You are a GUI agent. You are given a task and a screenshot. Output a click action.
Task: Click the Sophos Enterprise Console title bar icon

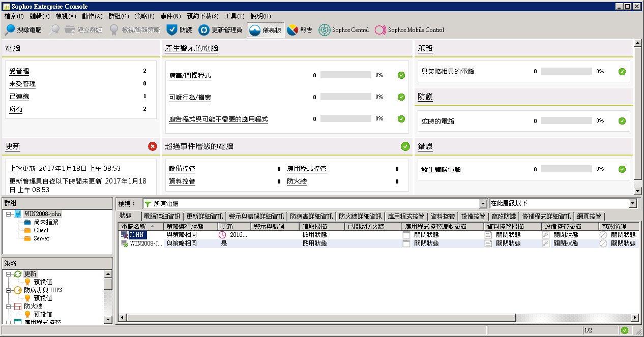tap(6, 6)
